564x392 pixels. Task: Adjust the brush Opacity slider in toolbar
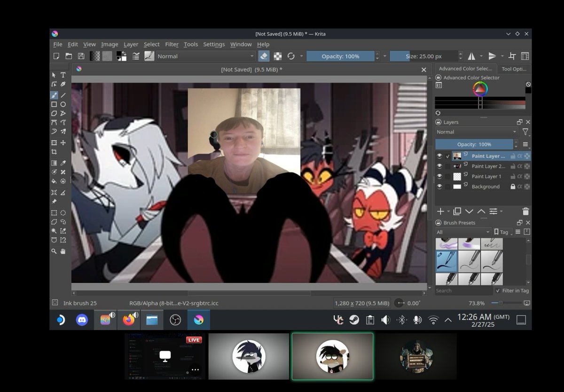coord(340,56)
